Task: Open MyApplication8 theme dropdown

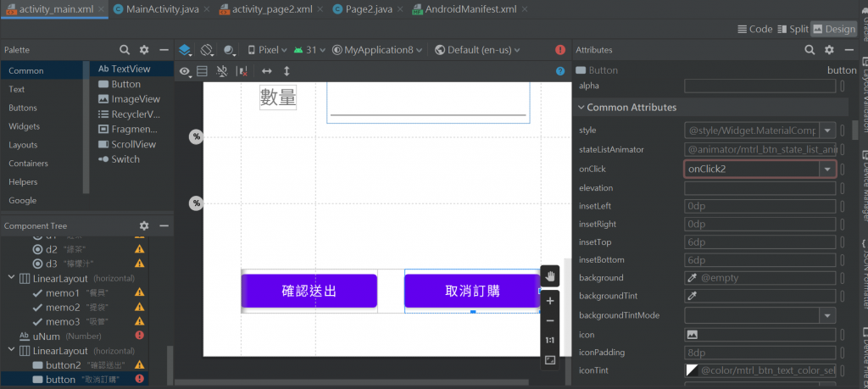Action: [377, 50]
